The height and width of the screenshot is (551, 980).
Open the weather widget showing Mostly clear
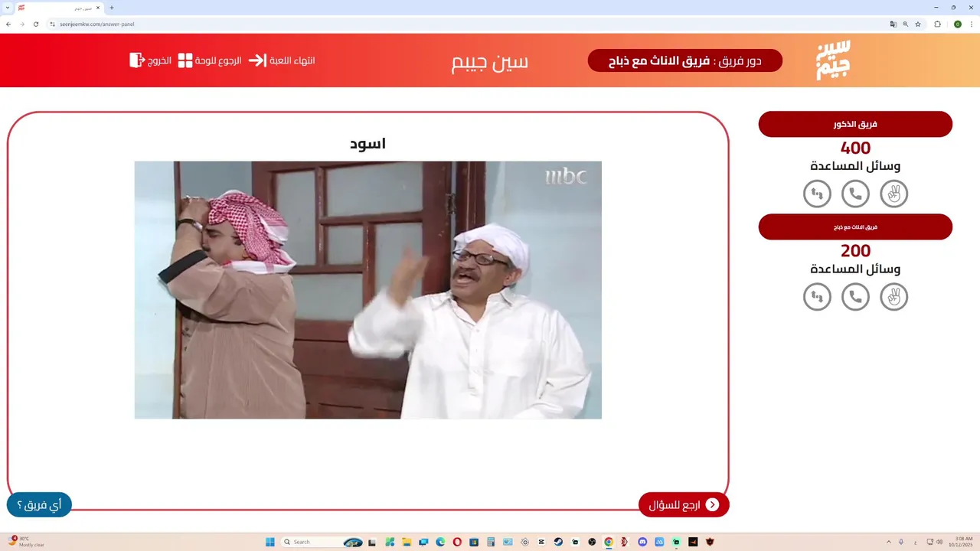[x=27, y=542]
